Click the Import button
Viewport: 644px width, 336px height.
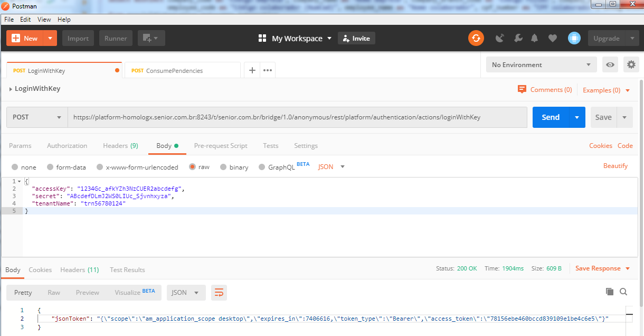78,38
